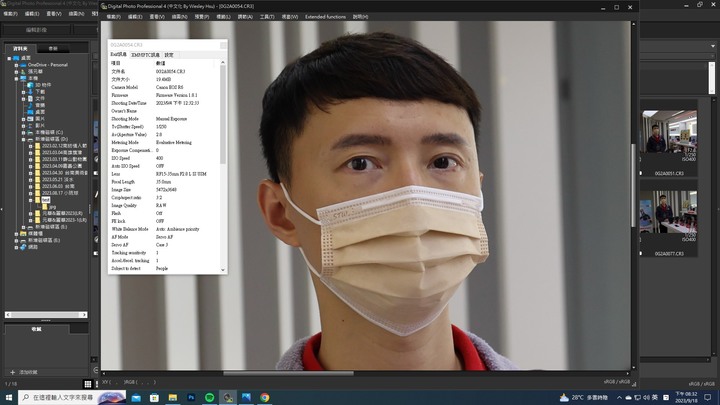Select the 2023.05.21 folder
Screen dimensions: 720x405
click(57, 180)
